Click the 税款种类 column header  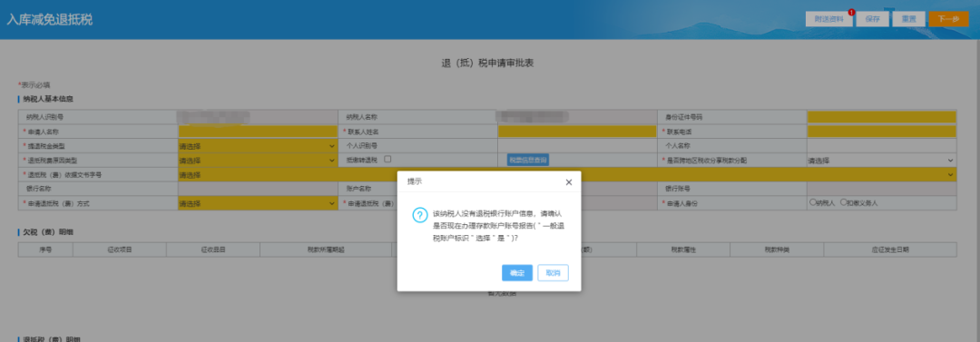click(x=777, y=249)
